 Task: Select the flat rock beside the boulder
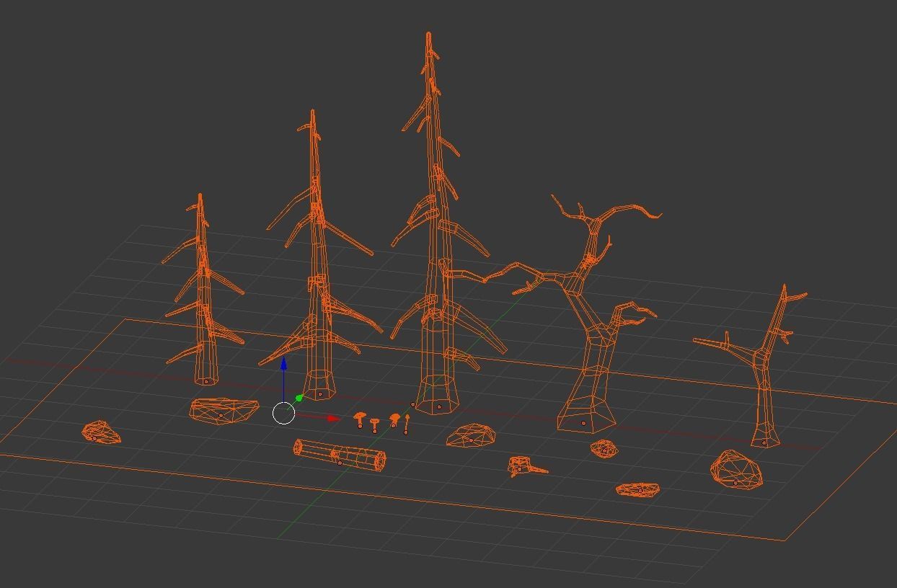[x=638, y=490]
